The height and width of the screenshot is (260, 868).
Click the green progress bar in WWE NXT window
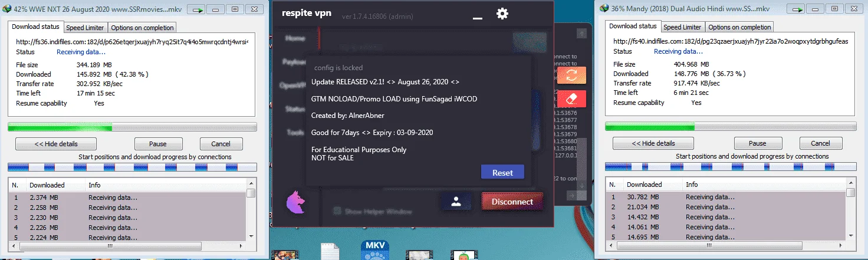[132, 127]
